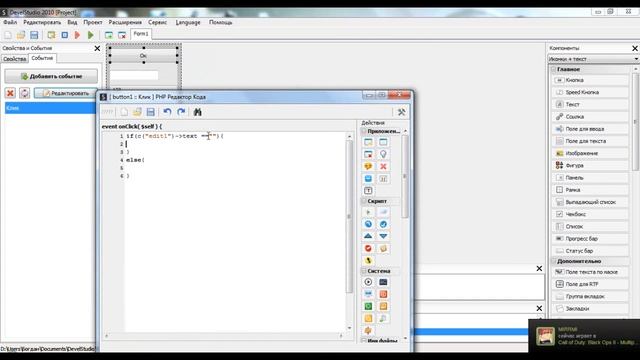This screenshot has width=640, height=360.
Task: Close the Свойства и События panel
Action: [97, 48]
